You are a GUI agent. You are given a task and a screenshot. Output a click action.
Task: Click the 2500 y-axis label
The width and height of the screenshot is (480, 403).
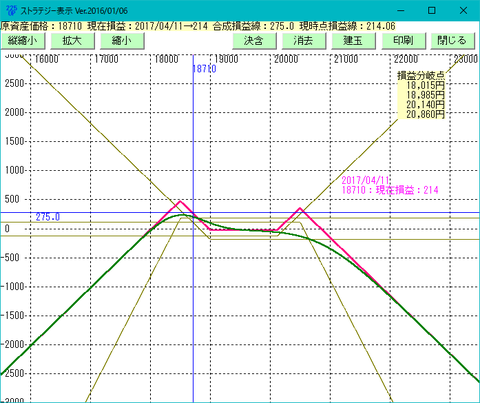coord(15,83)
